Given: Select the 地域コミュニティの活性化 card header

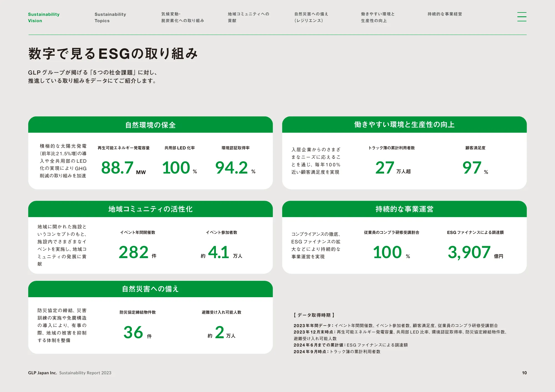Looking at the screenshot, I should pyautogui.click(x=150, y=209).
